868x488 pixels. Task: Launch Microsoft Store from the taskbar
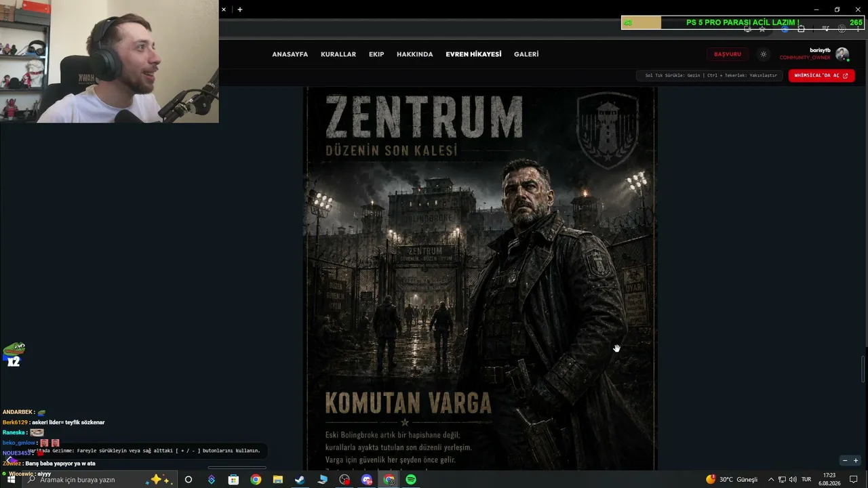click(x=233, y=479)
